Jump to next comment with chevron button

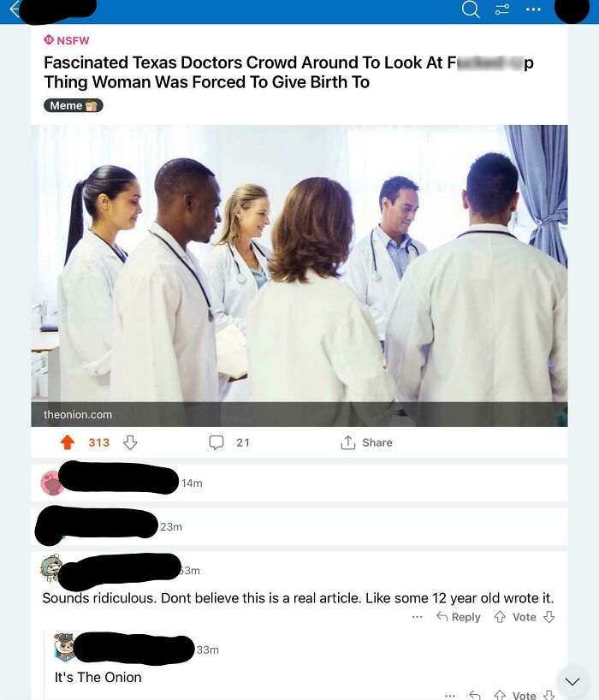572,681
